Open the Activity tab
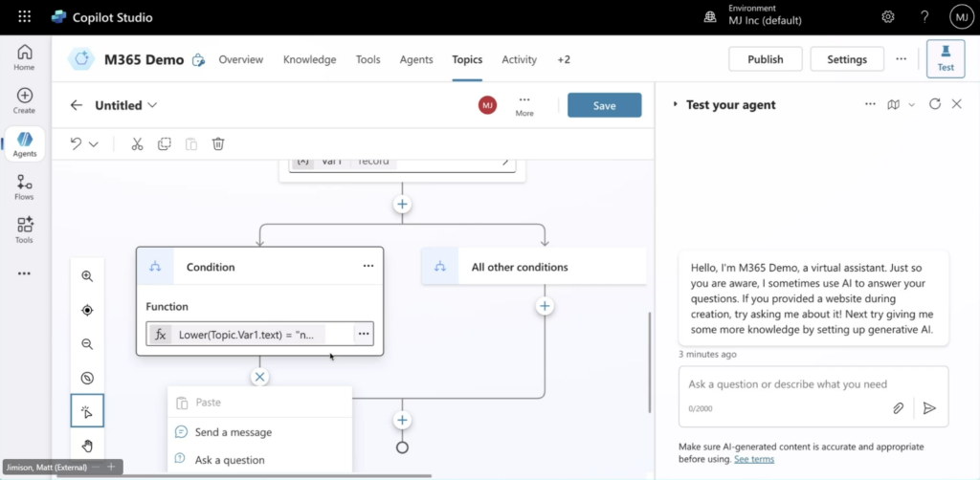 (x=520, y=59)
